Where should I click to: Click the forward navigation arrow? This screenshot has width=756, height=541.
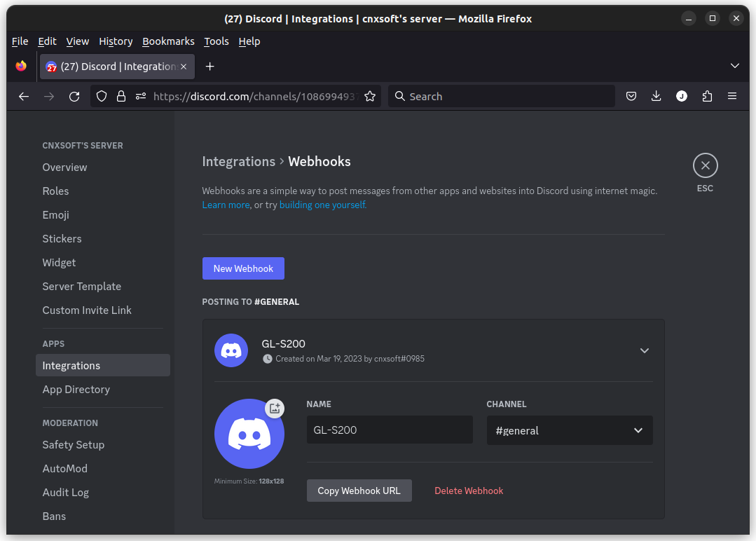49,97
